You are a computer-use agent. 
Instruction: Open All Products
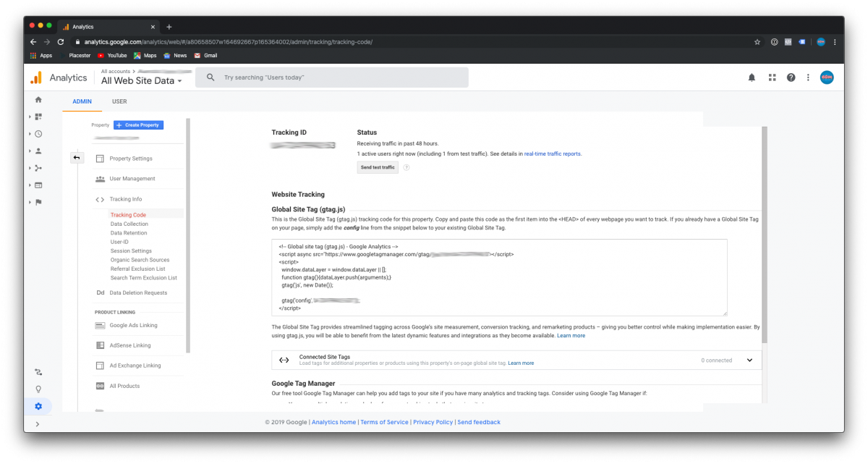124,386
